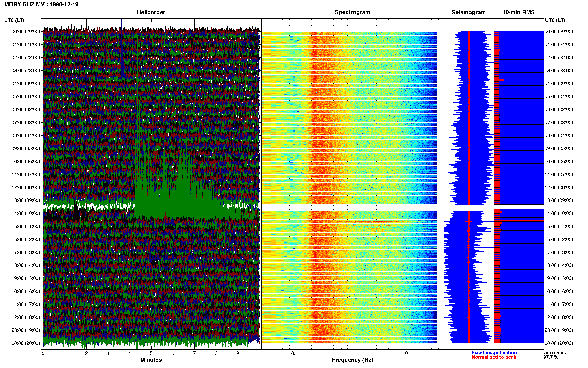Click helicorder-side time label "04:00 (00:00)"

26,83
